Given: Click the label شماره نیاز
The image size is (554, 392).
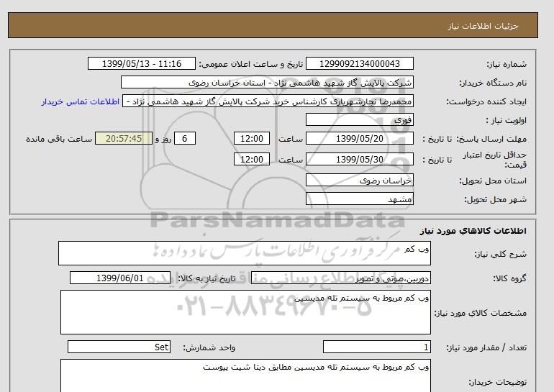Looking at the screenshot, I should coord(507,64).
